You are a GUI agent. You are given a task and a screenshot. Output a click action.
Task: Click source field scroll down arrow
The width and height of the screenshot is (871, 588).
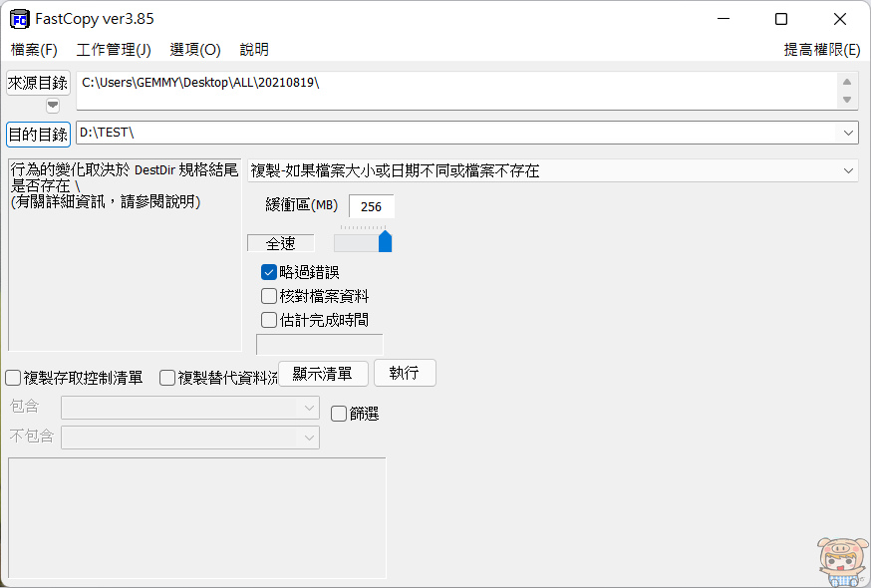coord(847,100)
